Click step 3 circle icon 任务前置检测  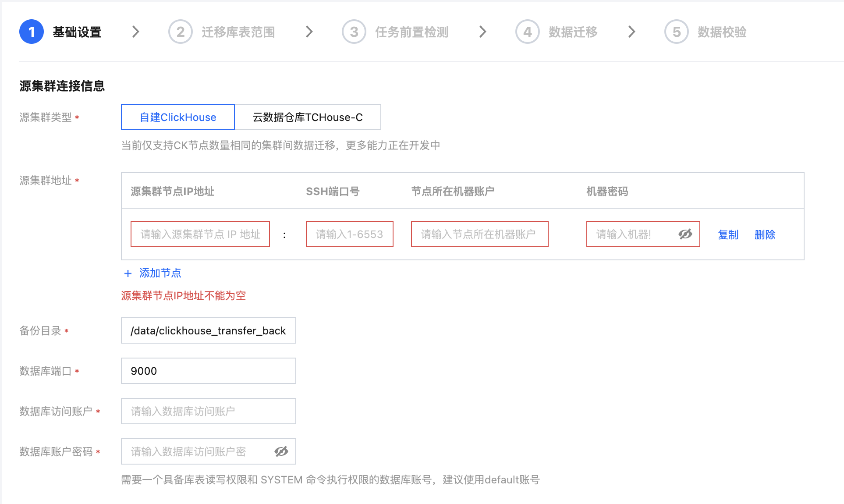tap(354, 32)
